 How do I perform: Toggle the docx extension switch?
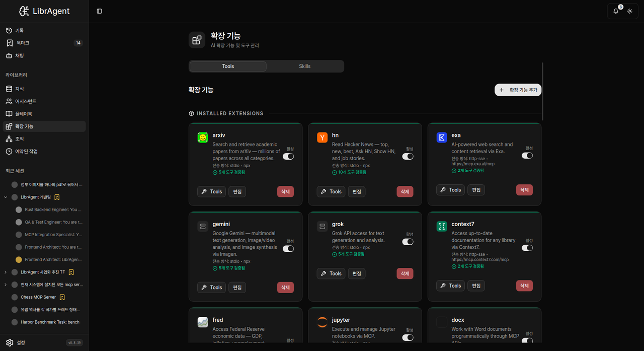click(x=527, y=341)
